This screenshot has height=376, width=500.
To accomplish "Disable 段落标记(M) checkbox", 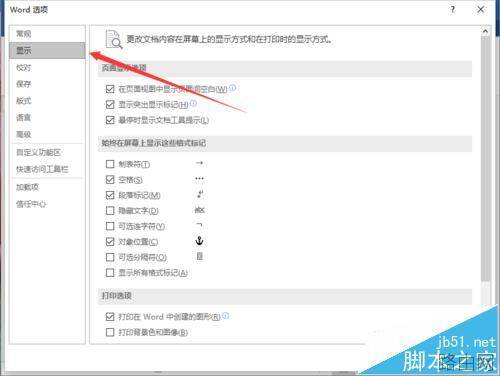I will click(x=110, y=195).
